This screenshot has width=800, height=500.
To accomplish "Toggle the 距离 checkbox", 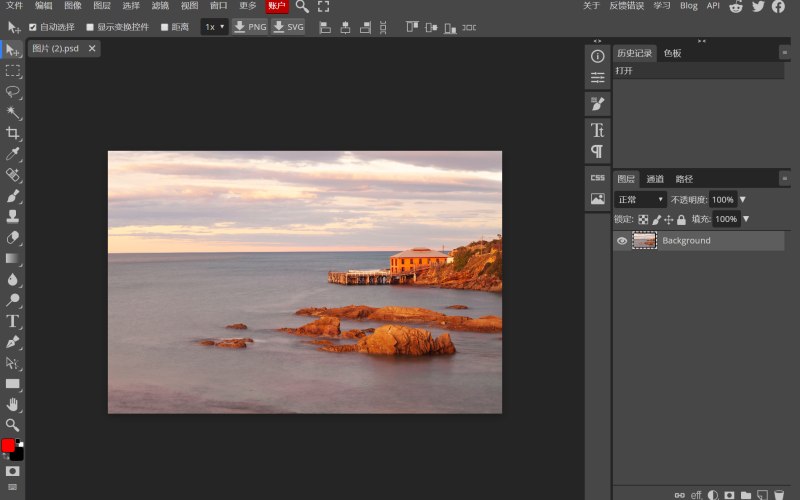I will (x=164, y=27).
